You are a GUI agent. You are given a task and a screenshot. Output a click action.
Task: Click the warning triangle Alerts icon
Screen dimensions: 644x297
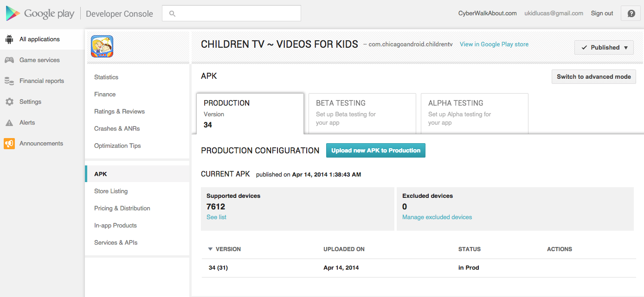coord(9,123)
